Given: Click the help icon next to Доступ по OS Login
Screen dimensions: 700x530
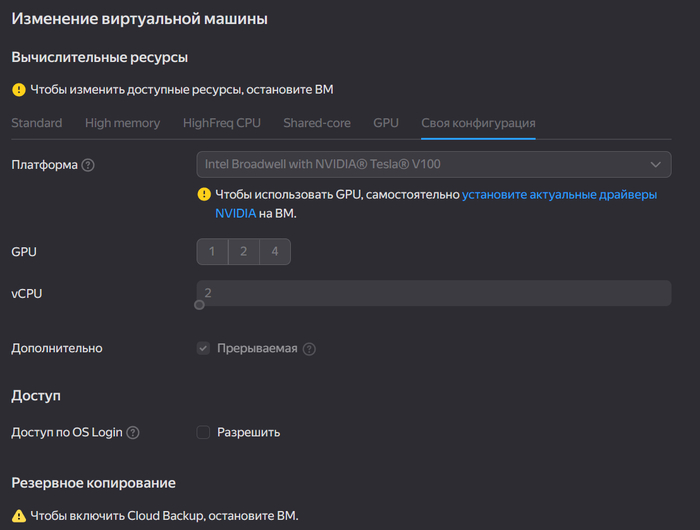Looking at the screenshot, I should [x=133, y=433].
